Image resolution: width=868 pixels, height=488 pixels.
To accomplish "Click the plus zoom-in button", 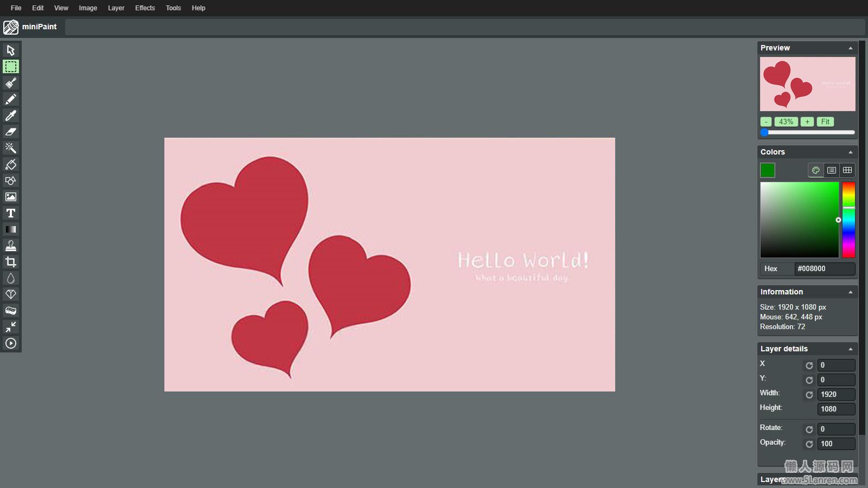I will (807, 122).
